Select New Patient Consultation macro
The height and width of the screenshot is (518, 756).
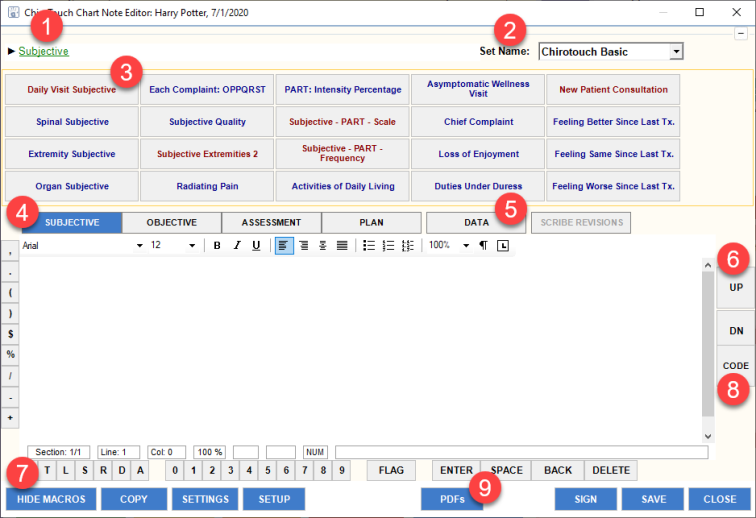coord(613,90)
